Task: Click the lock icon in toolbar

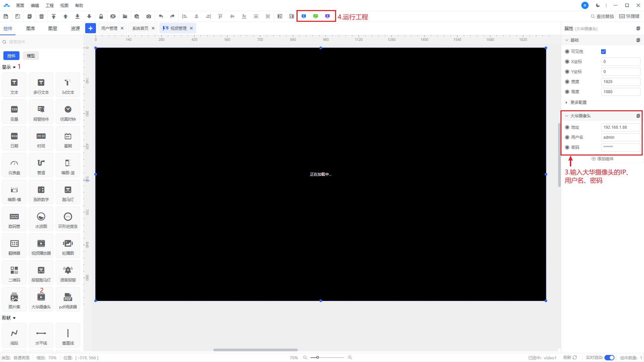Action: 101,16
